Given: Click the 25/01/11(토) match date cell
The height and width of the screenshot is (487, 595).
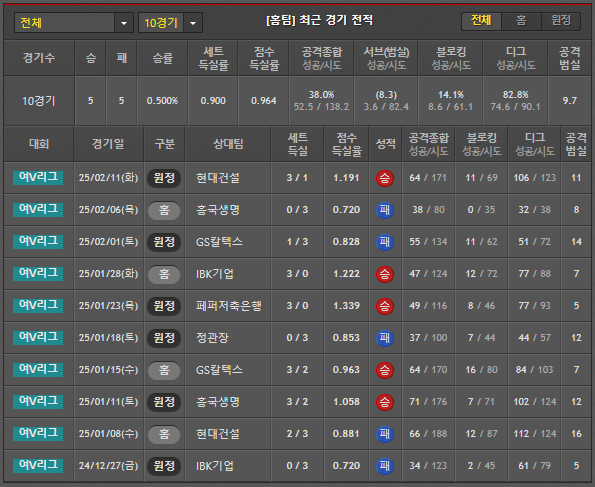Looking at the screenshot, I should pyautogui.click(x=109, y=402).
